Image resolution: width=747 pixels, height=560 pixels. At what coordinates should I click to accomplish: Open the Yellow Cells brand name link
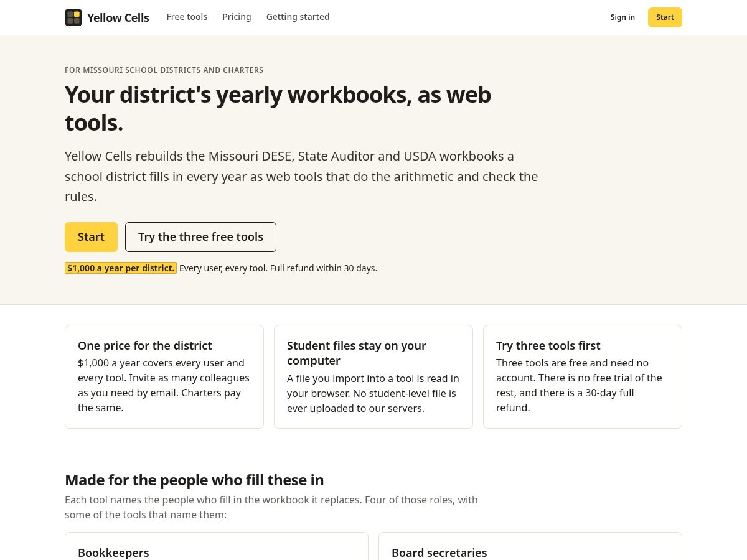(x=118, y=17)
